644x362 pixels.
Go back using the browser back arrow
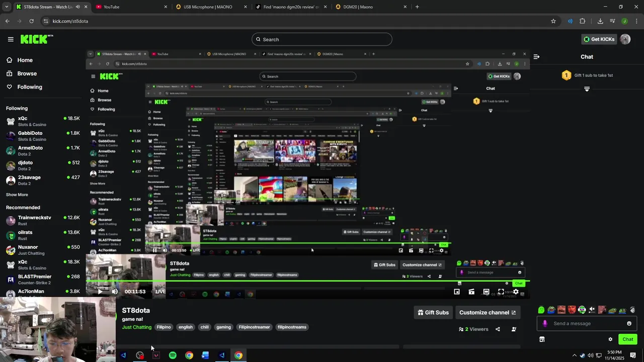(7, 21)
